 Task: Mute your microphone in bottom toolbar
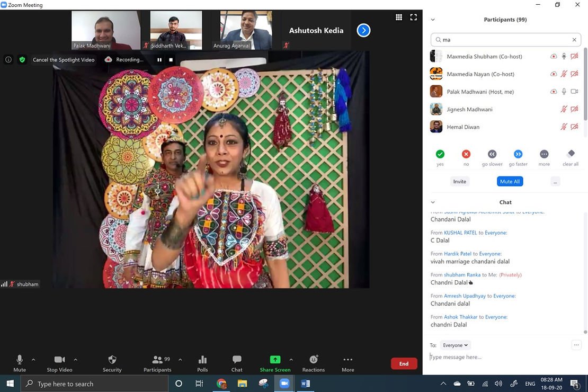(x=20, y=360)
